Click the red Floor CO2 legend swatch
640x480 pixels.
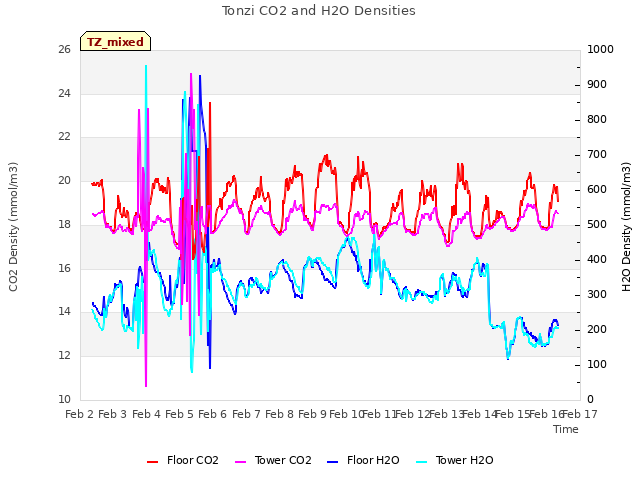pos(152,462)
